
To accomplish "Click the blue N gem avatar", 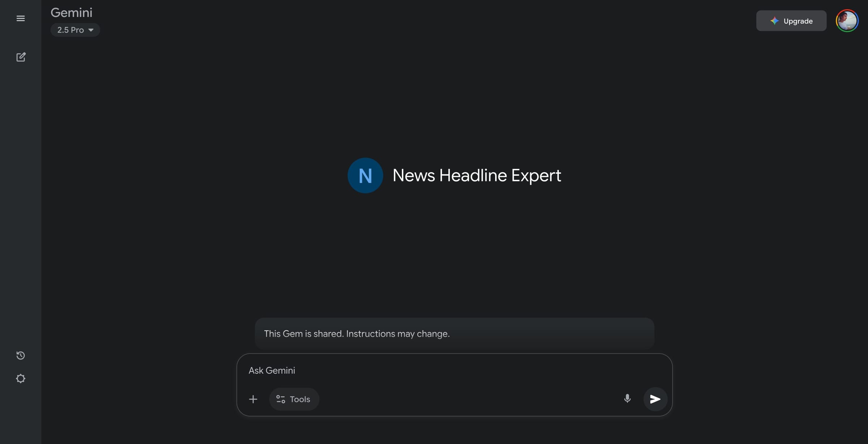I will coord(365,176).
